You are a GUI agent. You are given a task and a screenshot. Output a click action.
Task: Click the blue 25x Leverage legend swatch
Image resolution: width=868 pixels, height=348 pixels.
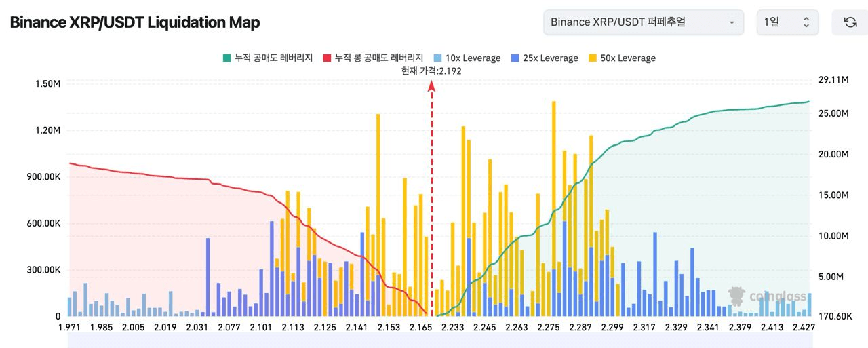click(514, 58)
